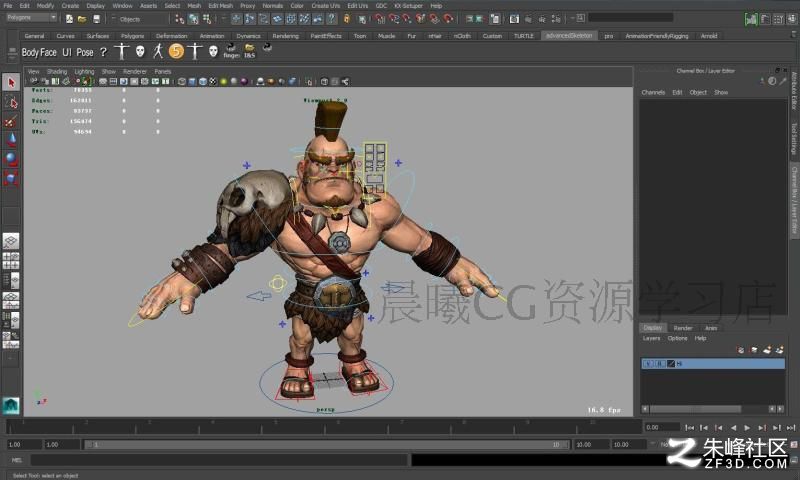Click the playback range slider bar
Screen dimensions: 800x480
327,445
